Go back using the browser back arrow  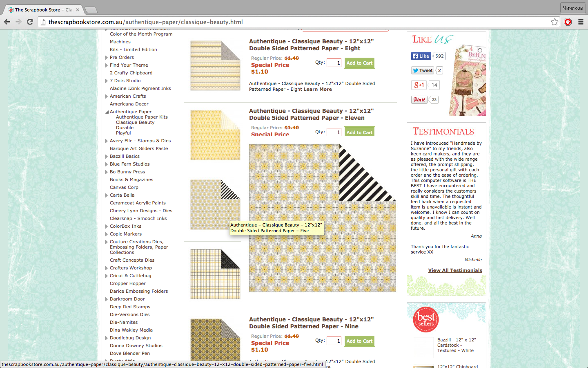(x=7, y=22)
